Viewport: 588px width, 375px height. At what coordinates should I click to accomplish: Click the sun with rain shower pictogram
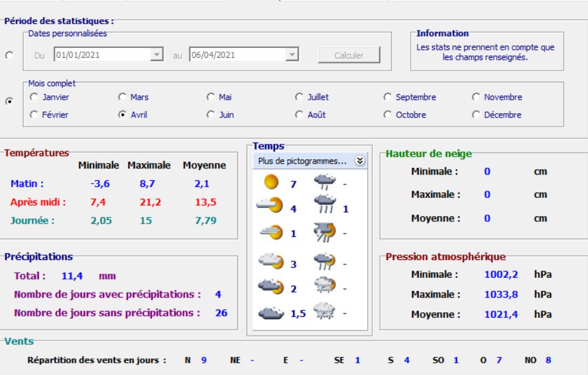coord(324,261)
